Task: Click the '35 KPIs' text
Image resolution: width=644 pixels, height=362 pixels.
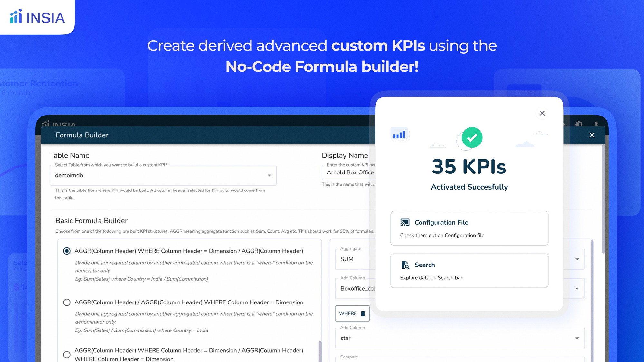Action: (x=469, y=167)
